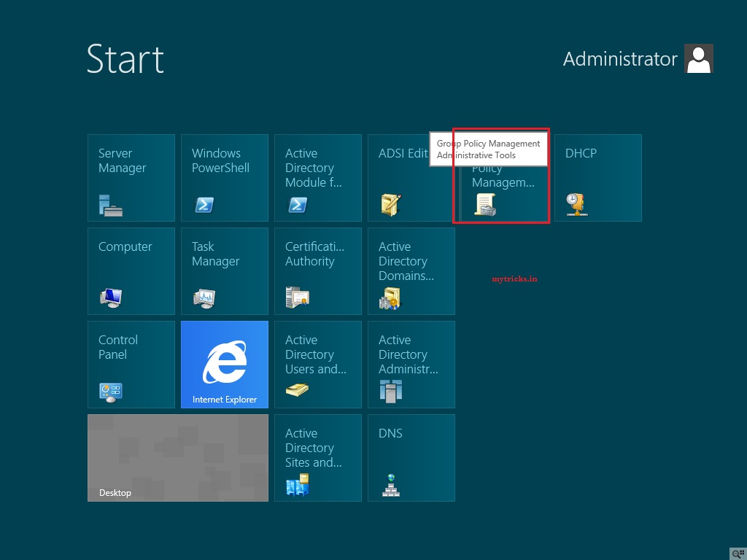
Task: Open the DNS server icon
Action: tap(391, 485)
